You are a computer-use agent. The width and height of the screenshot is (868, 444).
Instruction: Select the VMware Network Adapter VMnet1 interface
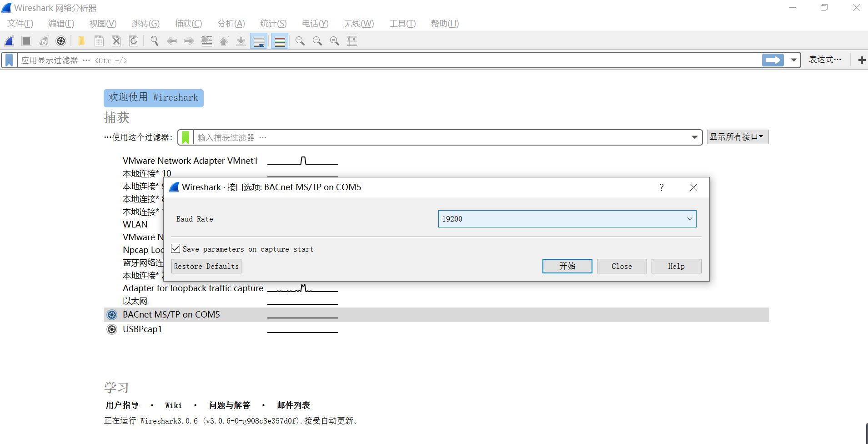190,161
